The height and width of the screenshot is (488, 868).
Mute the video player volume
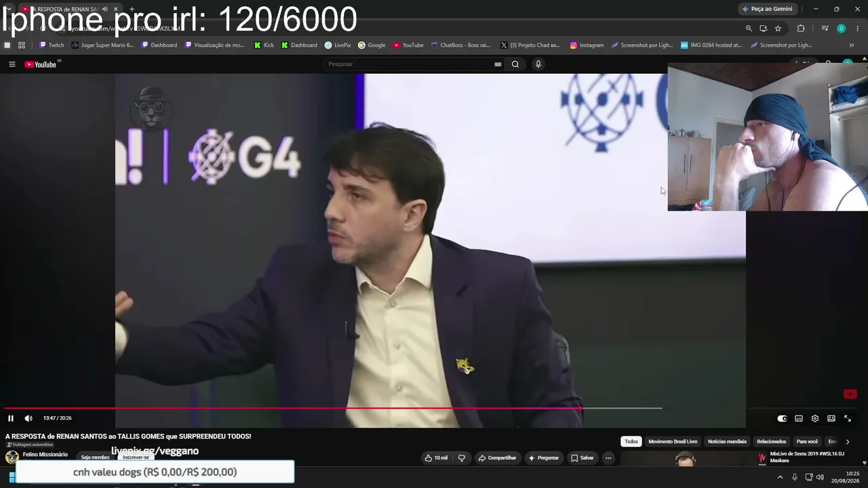coord(28,418)
